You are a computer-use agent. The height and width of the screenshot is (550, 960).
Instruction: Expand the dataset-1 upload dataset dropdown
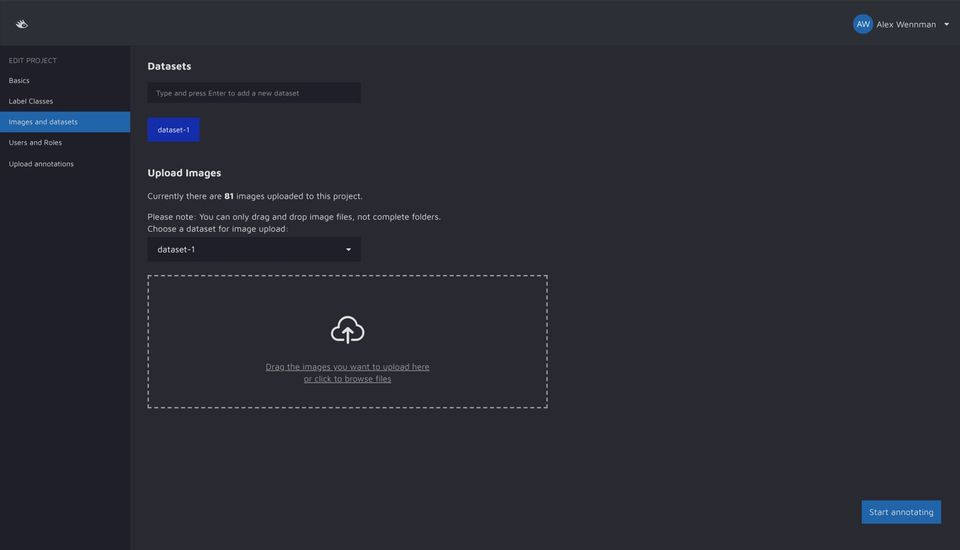coord(254,249)
